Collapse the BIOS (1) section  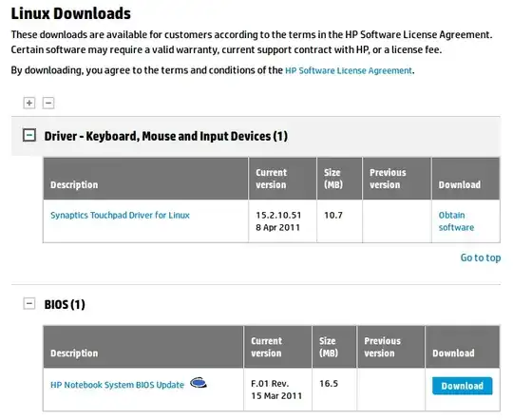[x=29, y=303]
